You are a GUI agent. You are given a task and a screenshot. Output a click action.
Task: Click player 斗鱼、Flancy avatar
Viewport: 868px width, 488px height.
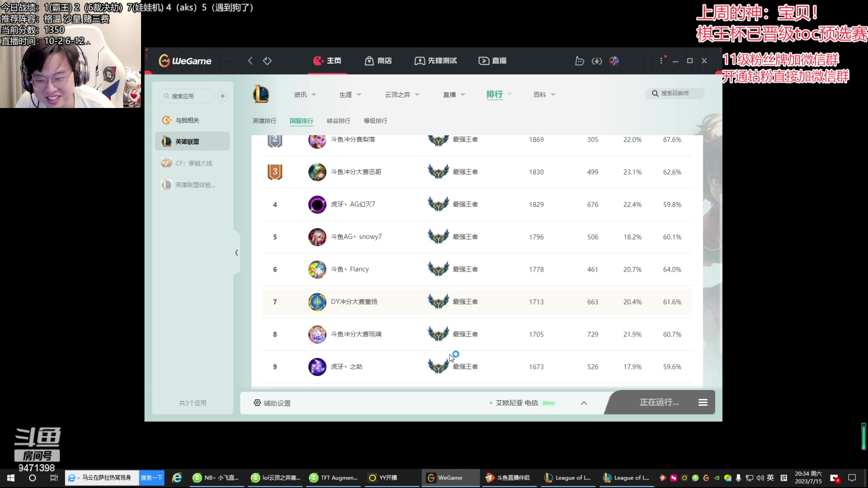[317, 269]
